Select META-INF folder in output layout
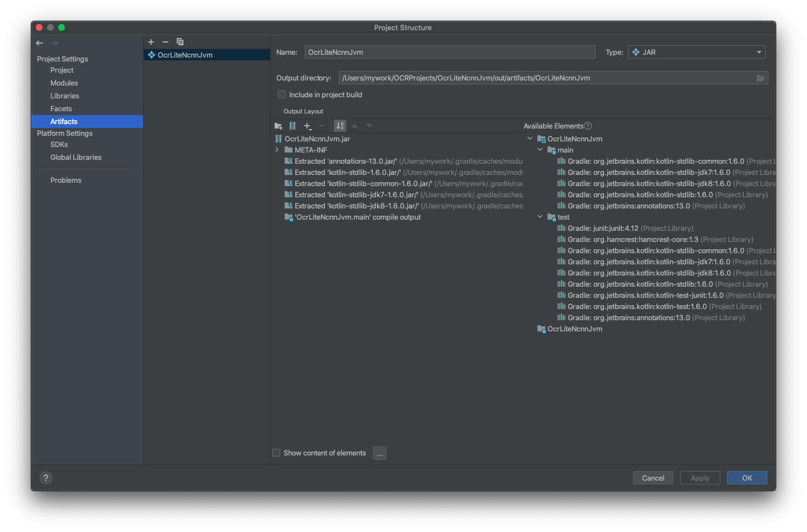807x532 pixels. pos(311,150)
